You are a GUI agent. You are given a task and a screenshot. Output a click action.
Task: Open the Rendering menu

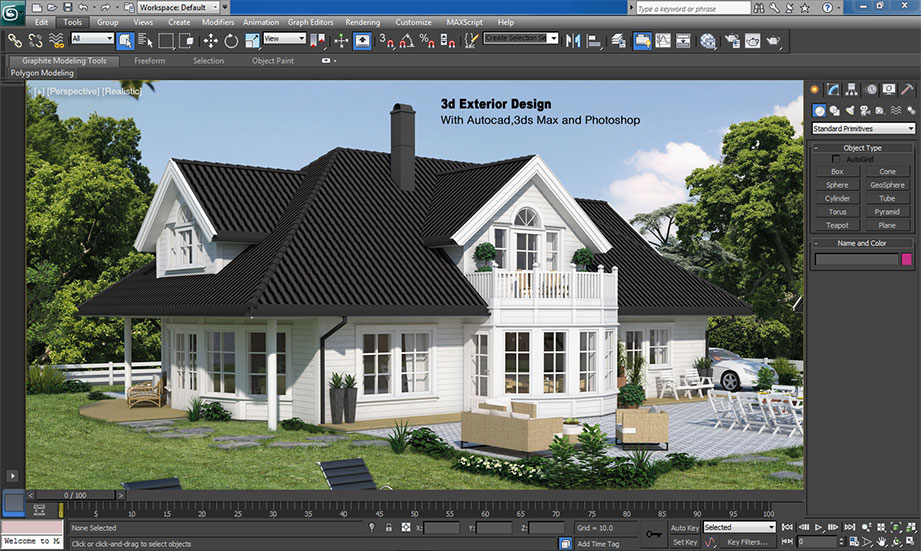coord(362,22)
